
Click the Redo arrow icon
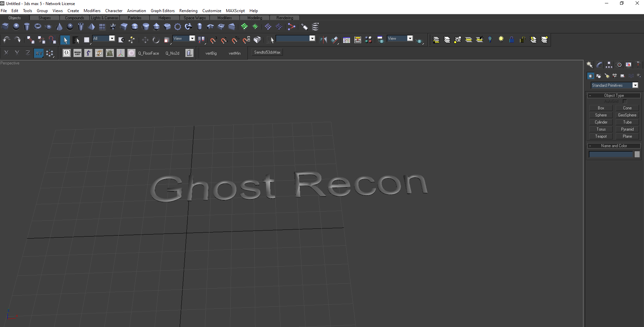click(17, 40)
